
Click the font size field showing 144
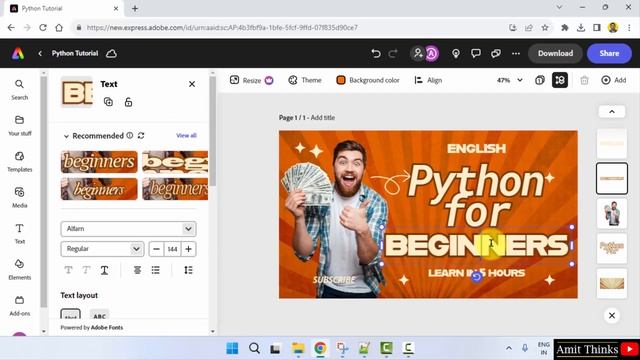[172, 249]
